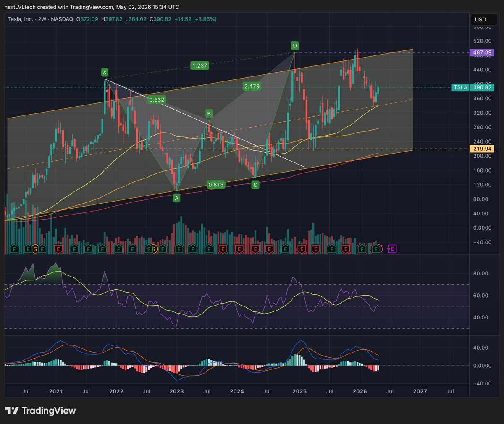Select the D point of the pattern
The width and height of the screenshot is (504, 424).
pyautogui.click(x=295, y=45)
